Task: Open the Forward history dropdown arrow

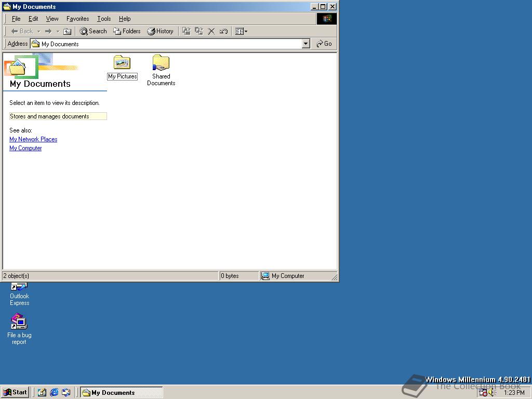Action: click(58, 31)
